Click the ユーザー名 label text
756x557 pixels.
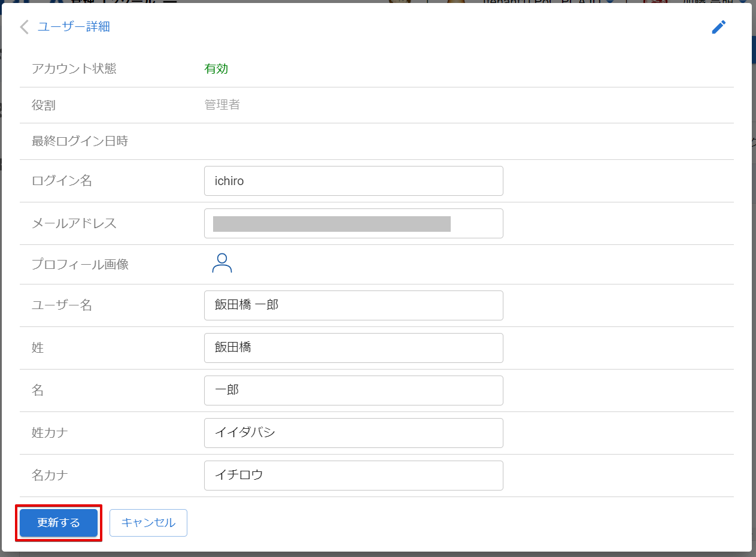[x=62, y=305]
